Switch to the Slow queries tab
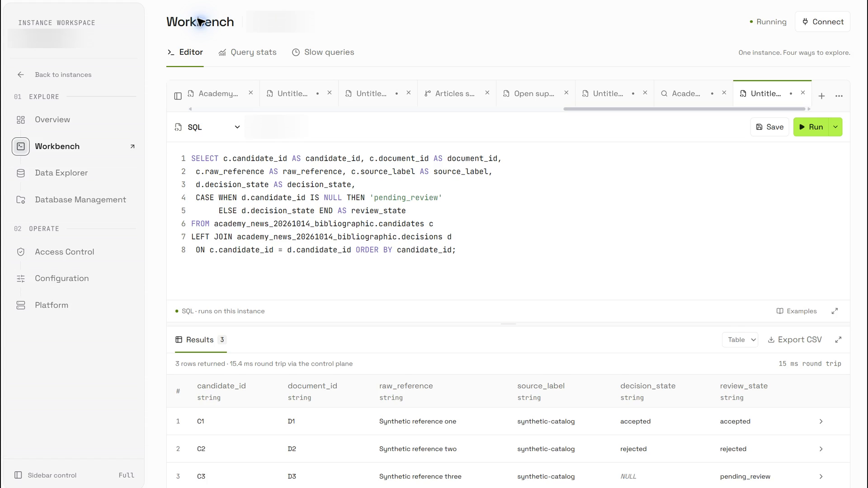Screen dimensions: 868x488 [323, 52]
